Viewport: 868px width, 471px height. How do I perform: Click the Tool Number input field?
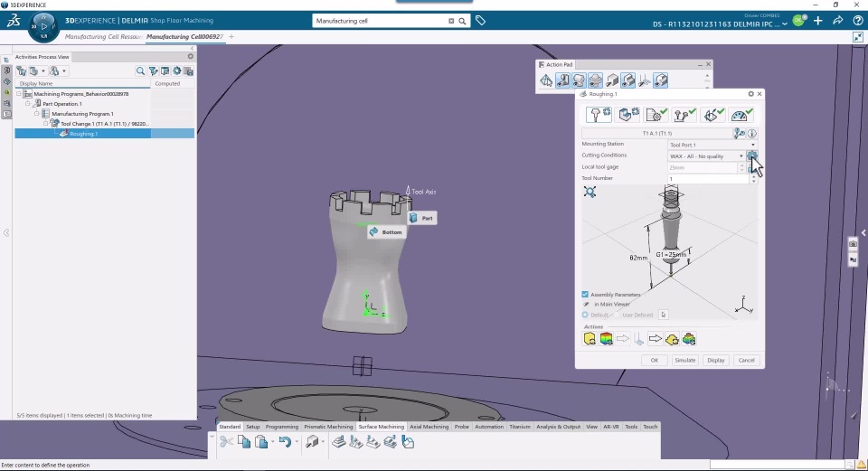tap(709, 178)
